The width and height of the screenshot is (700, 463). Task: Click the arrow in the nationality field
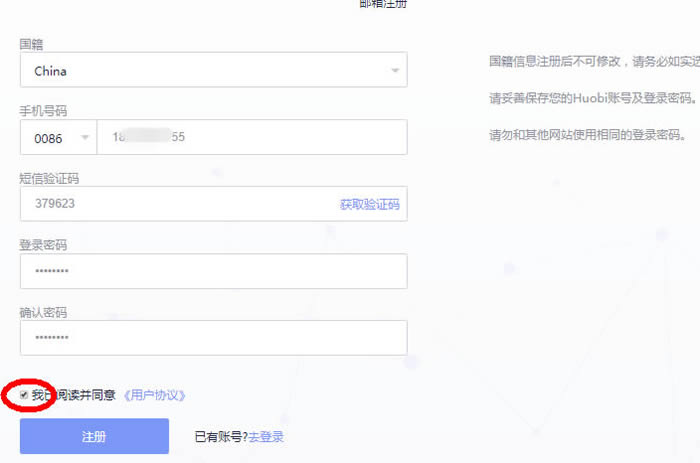[395, 71]
